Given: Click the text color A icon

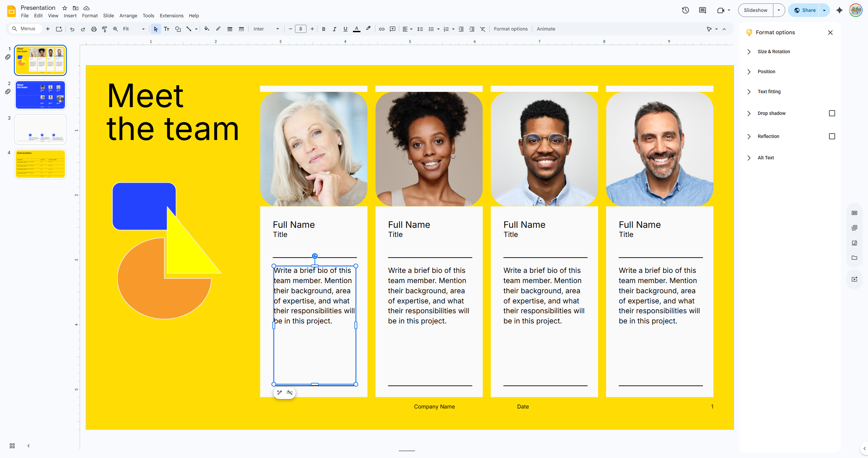Looking at the screenshot, I should [x=356, y=29].
